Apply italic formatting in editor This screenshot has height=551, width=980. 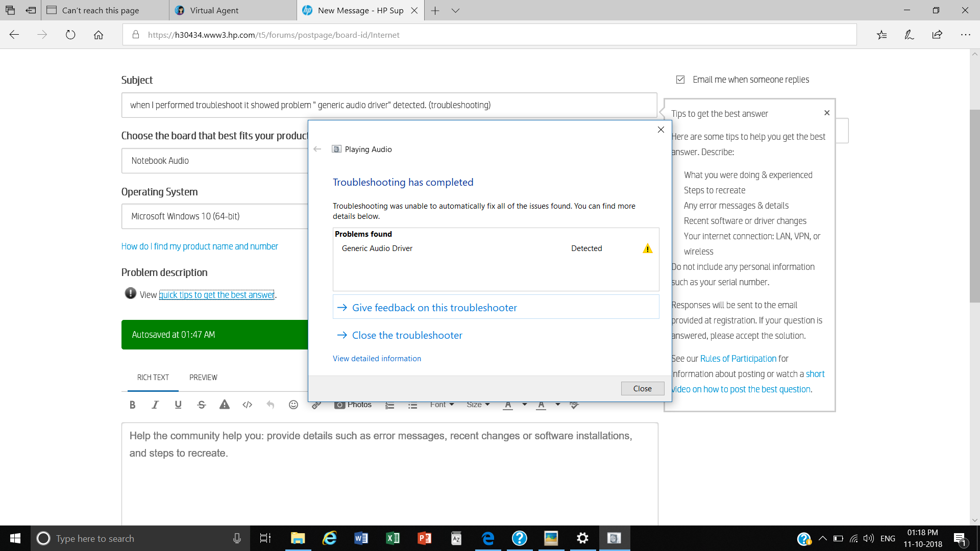point(155,405)
